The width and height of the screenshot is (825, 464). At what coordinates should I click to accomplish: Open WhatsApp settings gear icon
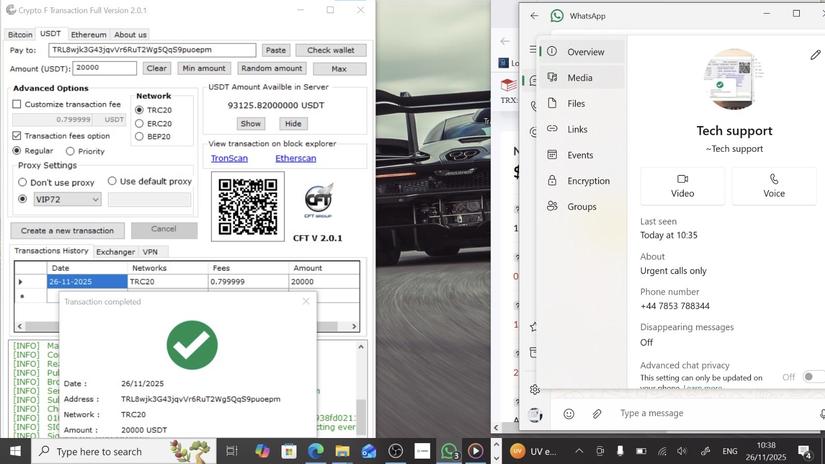(x=535, y=389)
